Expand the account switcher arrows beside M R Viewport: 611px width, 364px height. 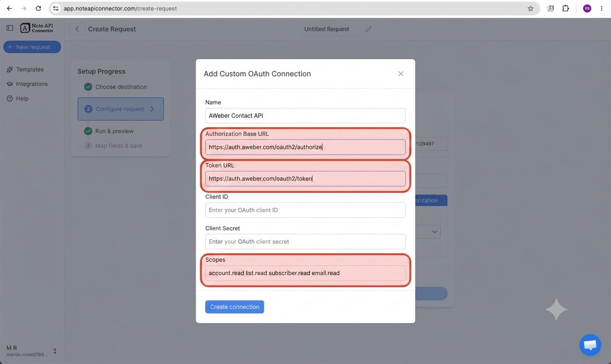point(55,351)
